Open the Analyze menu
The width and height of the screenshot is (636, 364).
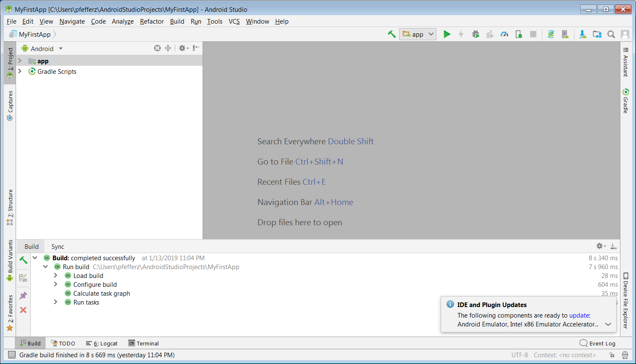pyautogui.click(x=123, y=21)
